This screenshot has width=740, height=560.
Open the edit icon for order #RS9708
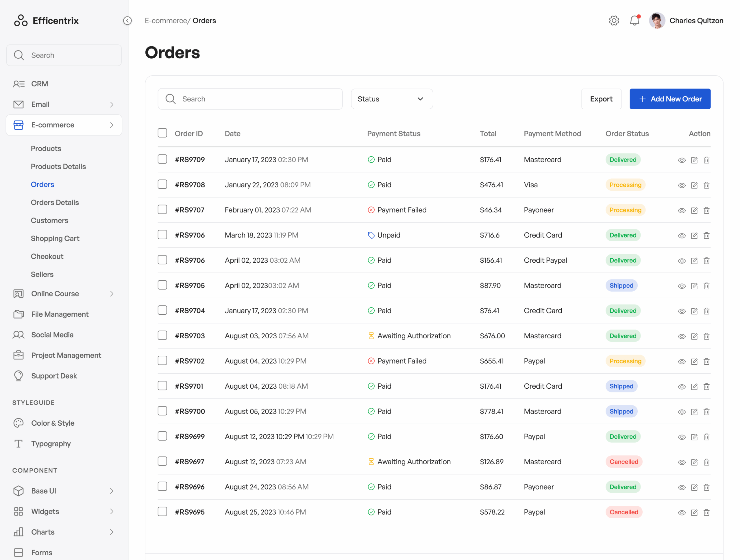pos(694,185)
